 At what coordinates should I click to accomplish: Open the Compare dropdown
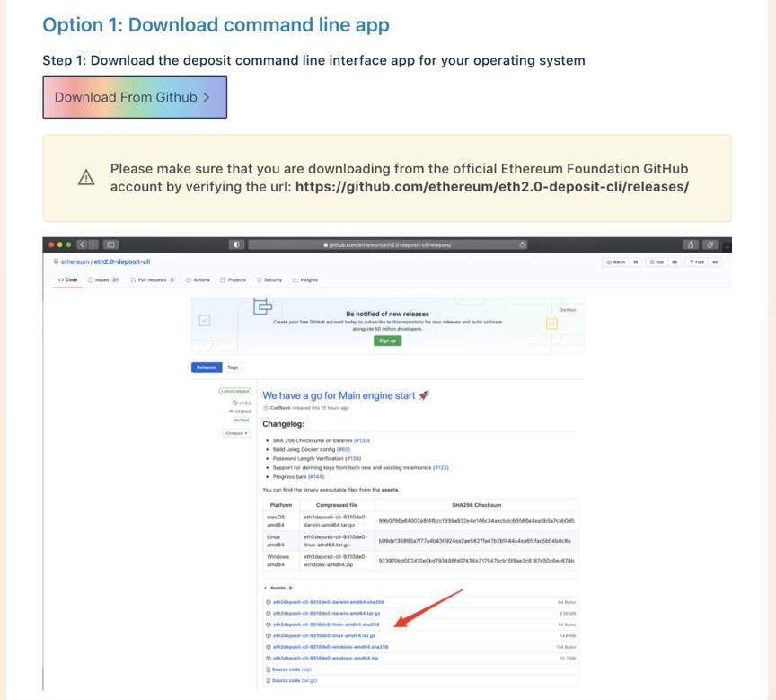236,433
